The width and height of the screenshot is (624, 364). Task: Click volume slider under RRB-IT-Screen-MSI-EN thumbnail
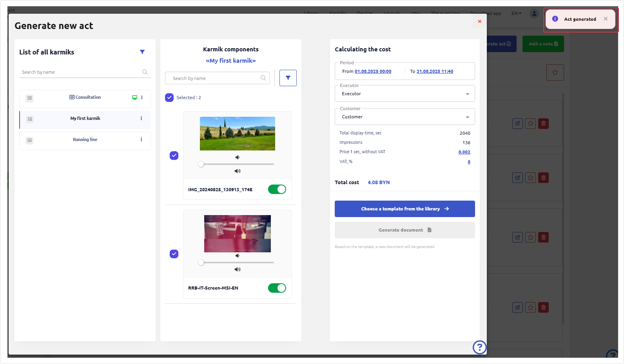(x=237, y=263)
